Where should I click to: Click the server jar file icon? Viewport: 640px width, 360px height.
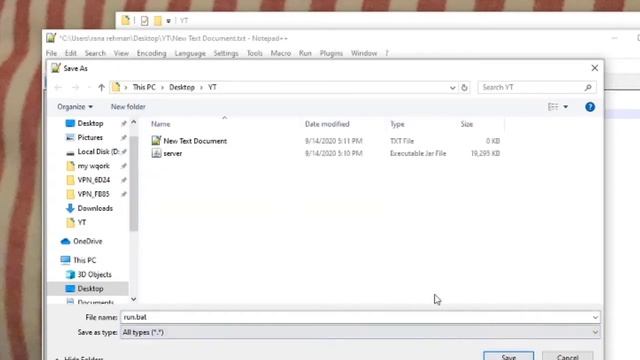(156, 153)
